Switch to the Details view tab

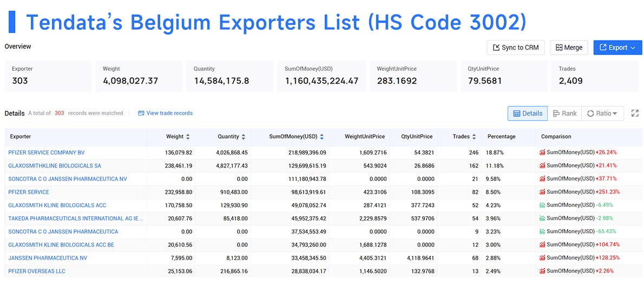pos(527,113)
